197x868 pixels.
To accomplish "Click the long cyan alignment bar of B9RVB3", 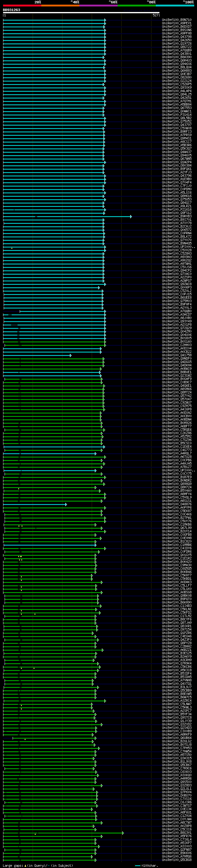I will point(67,216).
